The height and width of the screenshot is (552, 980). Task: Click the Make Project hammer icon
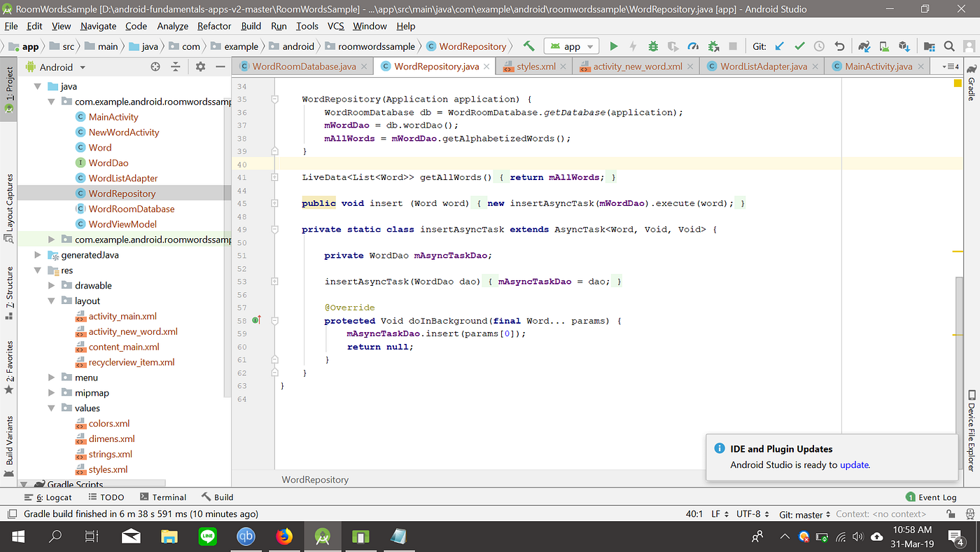pyautogui.click(x=529, y=46)
